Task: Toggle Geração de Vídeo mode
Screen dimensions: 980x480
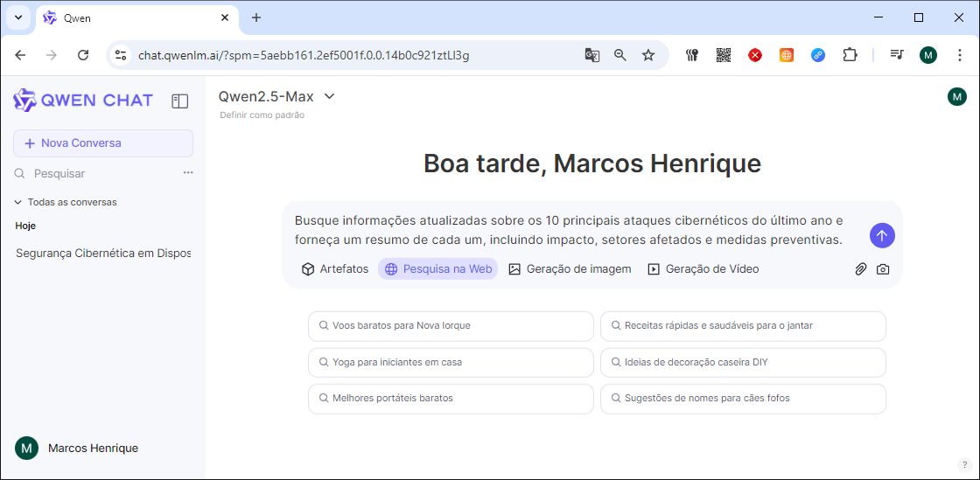Action: 703,269
